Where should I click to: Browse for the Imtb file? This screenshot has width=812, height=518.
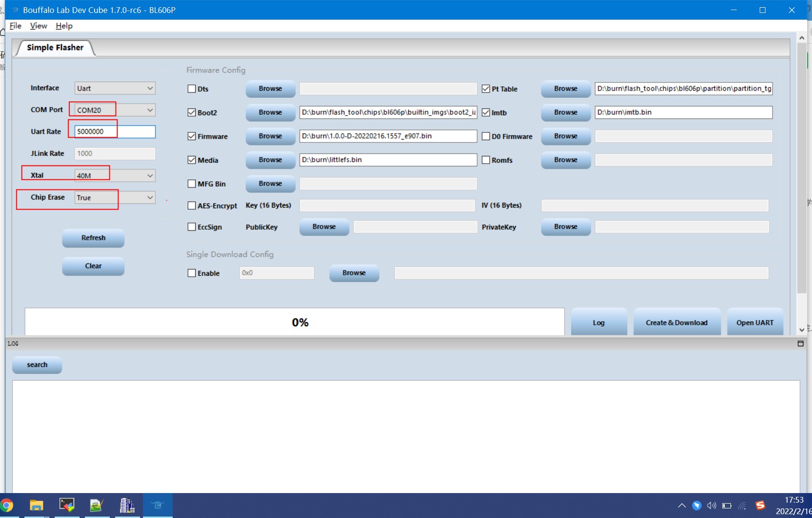click(566, 112)
